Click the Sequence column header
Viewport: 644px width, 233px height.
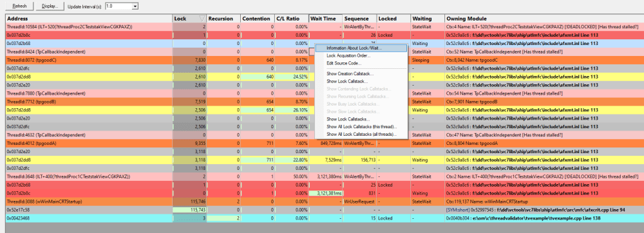point(360,19)
